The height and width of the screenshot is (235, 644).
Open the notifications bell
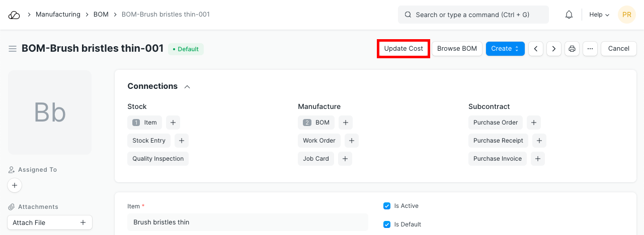569,15
